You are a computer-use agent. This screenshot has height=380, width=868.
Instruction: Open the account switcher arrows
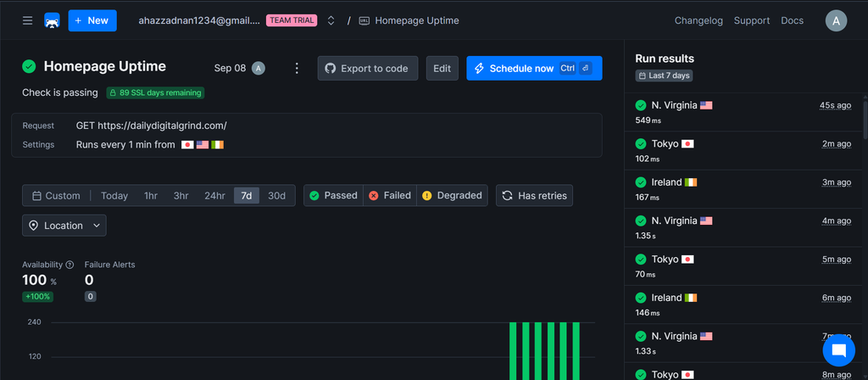(x=331, y=20)
